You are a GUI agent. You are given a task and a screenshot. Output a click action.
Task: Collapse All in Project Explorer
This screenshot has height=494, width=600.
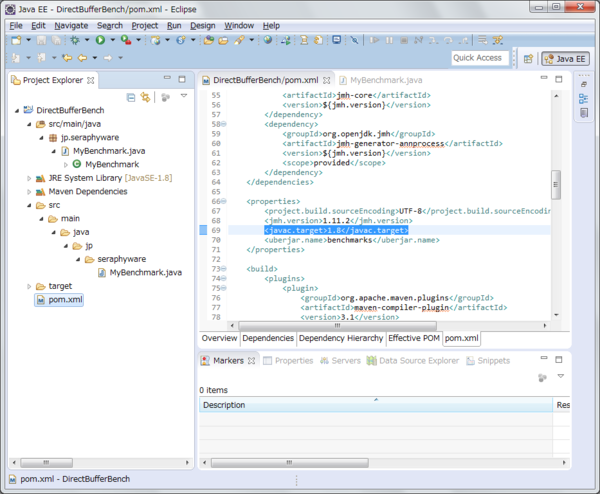131,98
